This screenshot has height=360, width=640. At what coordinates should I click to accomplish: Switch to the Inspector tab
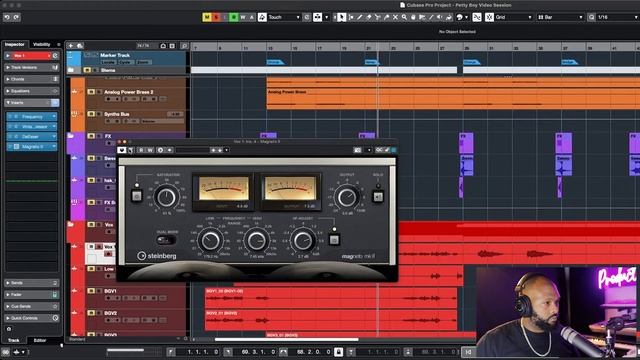coord(15,44)
